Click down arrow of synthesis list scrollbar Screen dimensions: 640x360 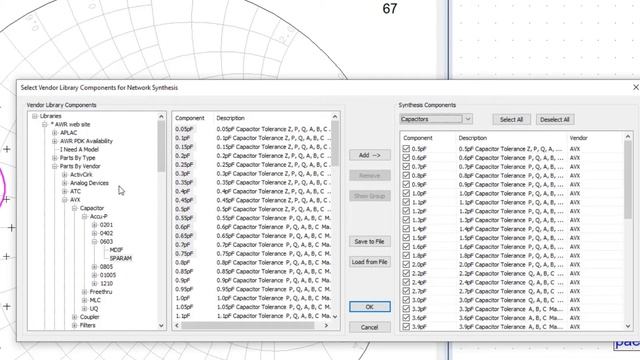pos(628,326)
